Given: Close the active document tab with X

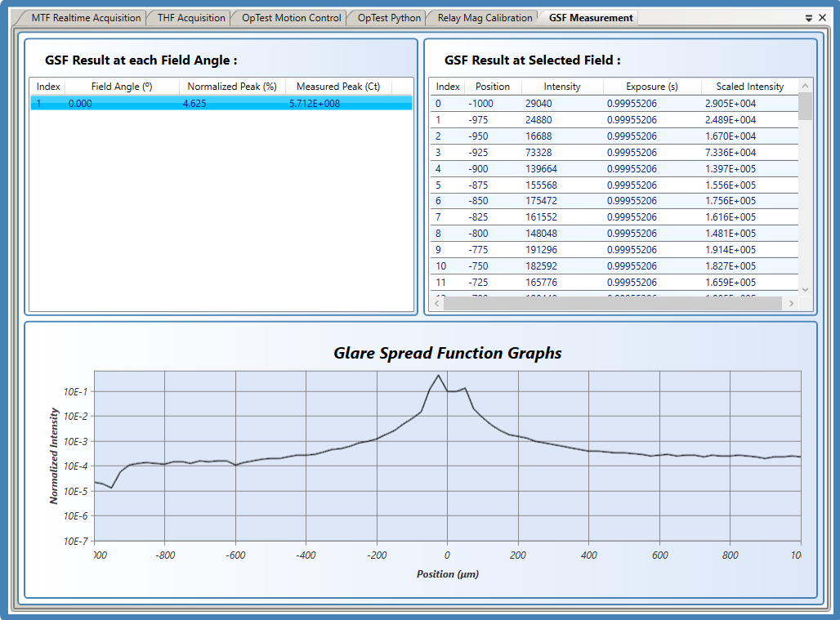Looking at the screenshot, I should 823,18.
